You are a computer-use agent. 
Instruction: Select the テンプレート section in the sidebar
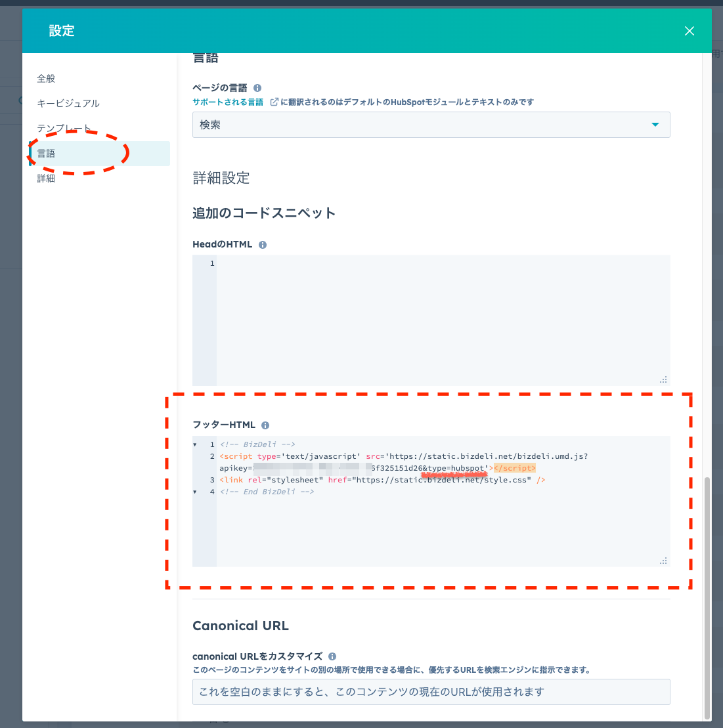pos(64,129)
